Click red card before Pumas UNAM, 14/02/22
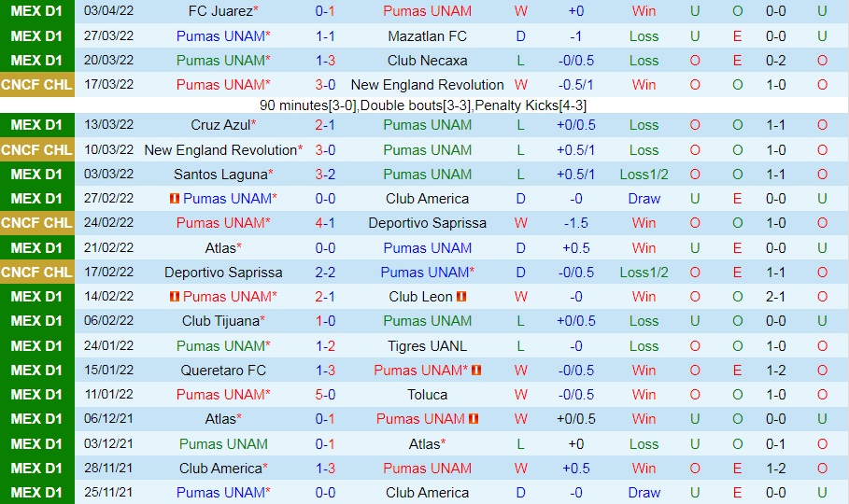The image size is (849, 504). pos(174,297)
